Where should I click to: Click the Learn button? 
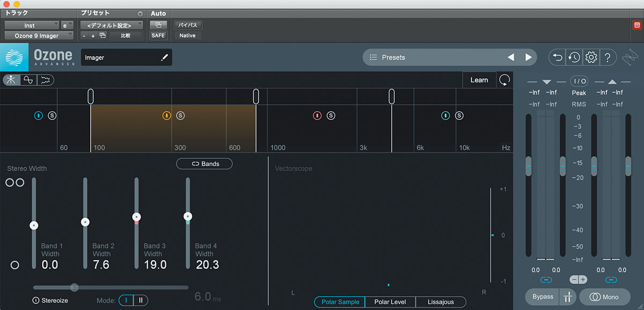coord(479,80)
